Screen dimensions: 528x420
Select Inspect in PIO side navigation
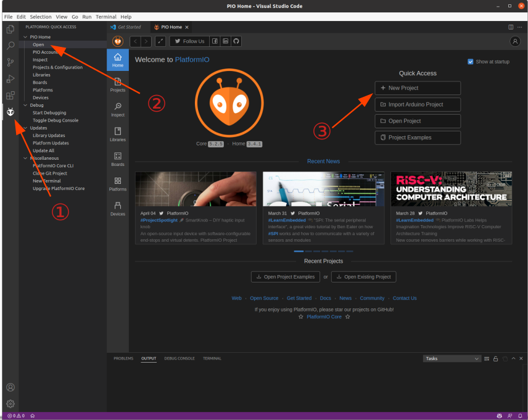[x=118, y=109]
